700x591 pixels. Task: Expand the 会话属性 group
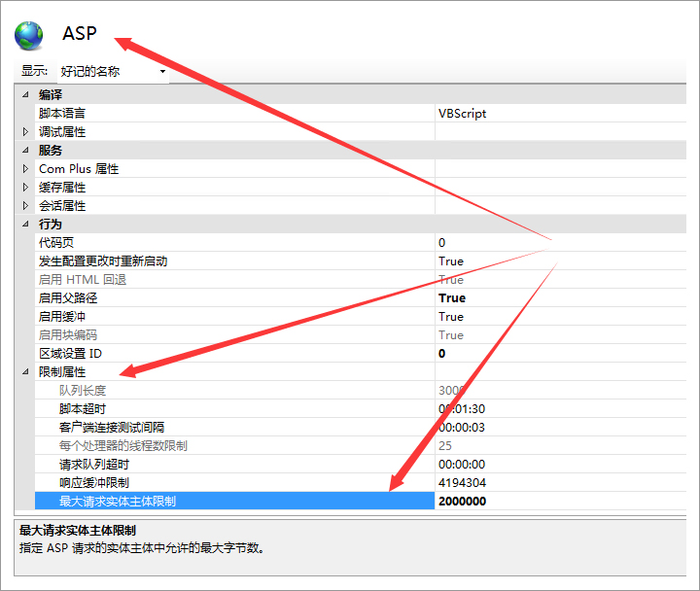[x=25, y=206]
